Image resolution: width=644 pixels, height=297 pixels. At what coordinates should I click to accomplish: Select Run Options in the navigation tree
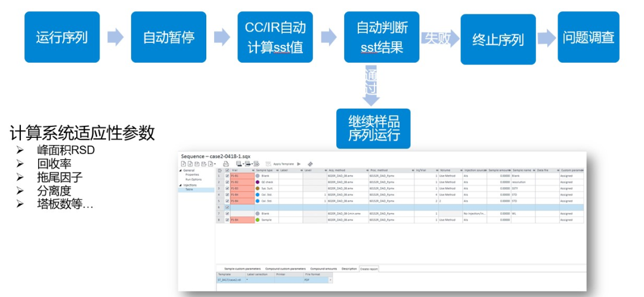pos(193,180)
